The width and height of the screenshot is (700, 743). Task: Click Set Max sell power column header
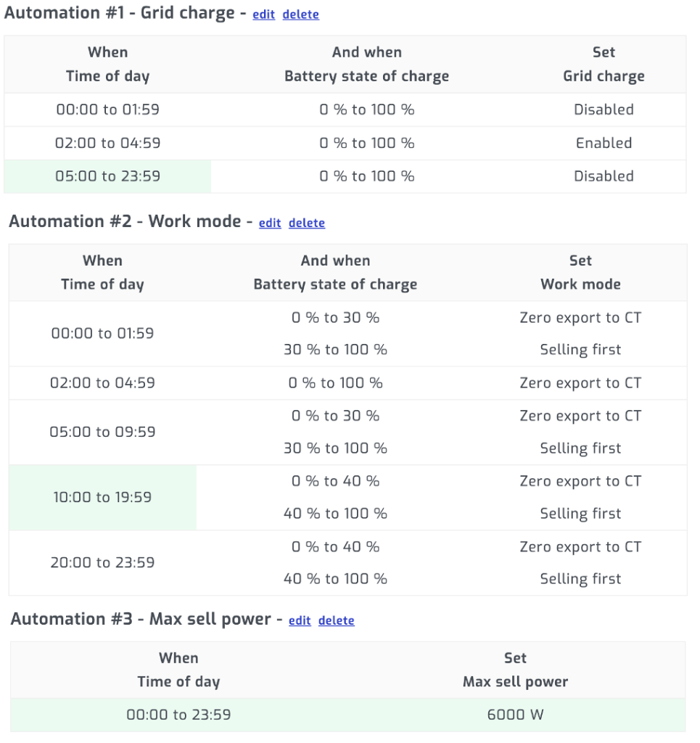click(515, 670)
